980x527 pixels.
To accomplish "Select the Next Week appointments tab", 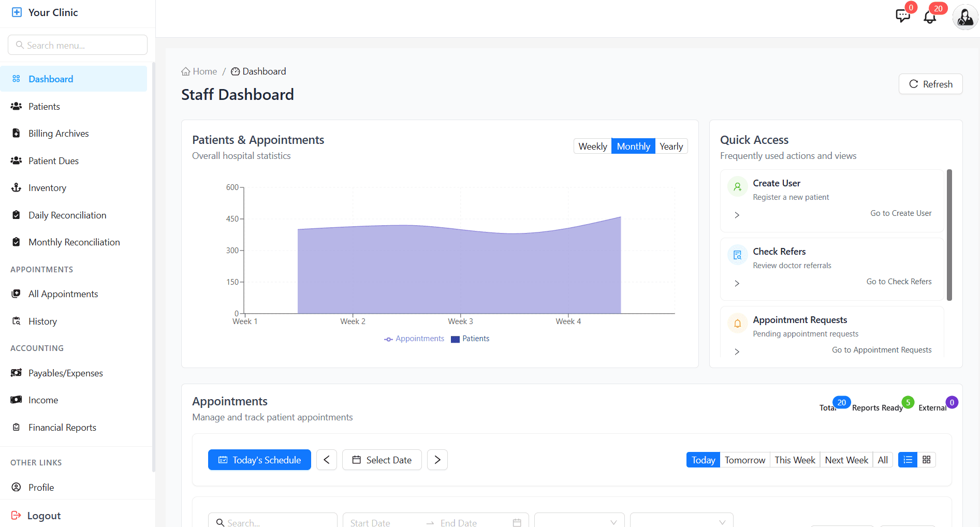I will pyautogui.click(x=846, y=460).
